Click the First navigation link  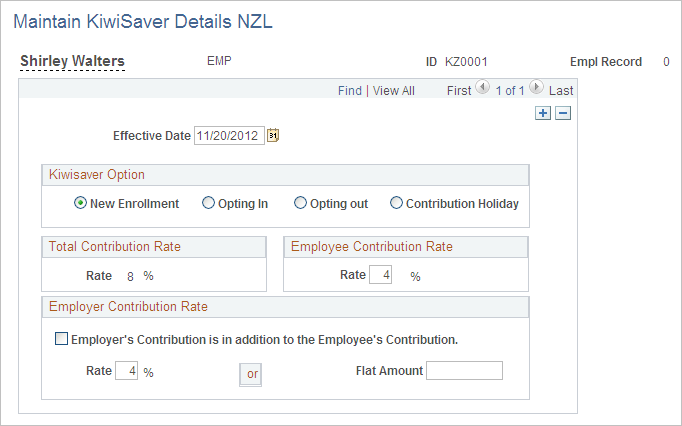pos(459,91)
